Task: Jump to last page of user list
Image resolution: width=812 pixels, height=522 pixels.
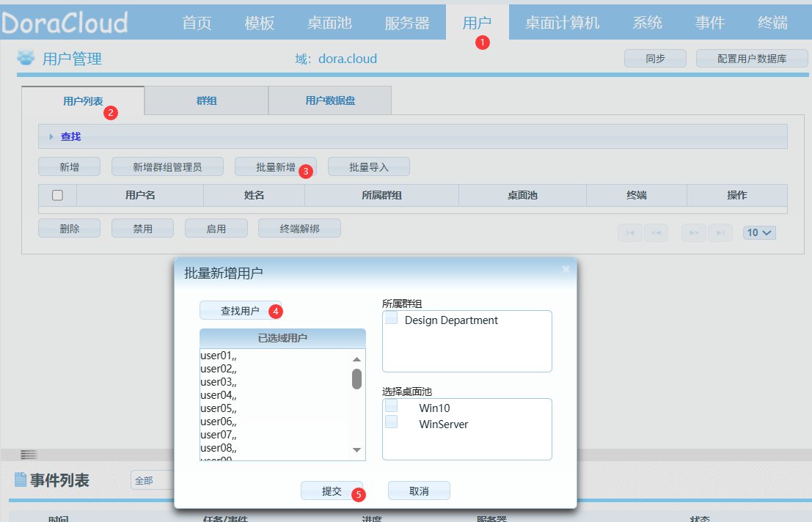Action: (x=720, y=233)
